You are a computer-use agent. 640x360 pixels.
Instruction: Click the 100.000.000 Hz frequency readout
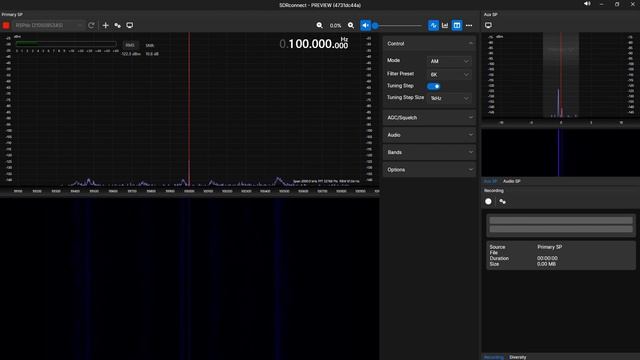(314, 44)
